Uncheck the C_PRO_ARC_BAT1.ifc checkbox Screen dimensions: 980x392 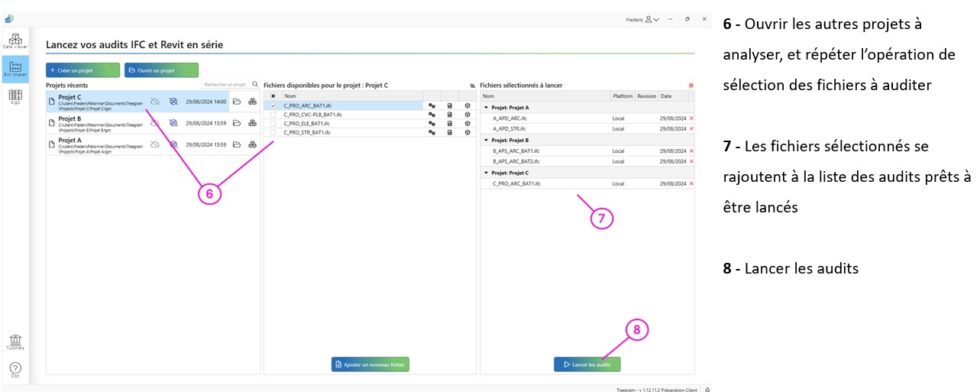point(273,105)
